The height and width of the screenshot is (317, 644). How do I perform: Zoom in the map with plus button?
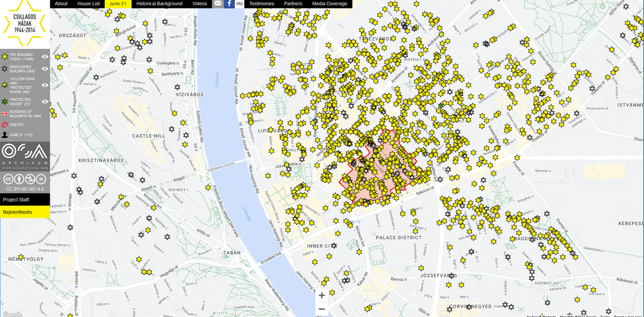(x=321, y=295)
